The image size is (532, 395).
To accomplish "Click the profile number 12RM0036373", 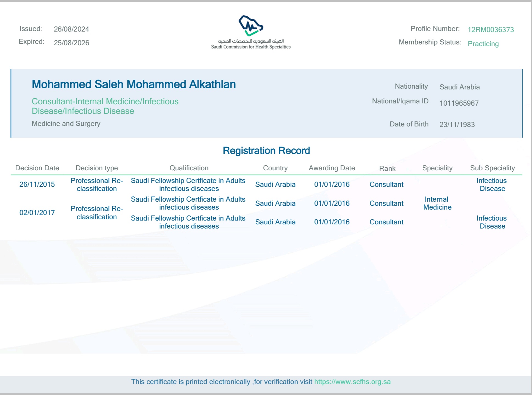I will [491, 30].
